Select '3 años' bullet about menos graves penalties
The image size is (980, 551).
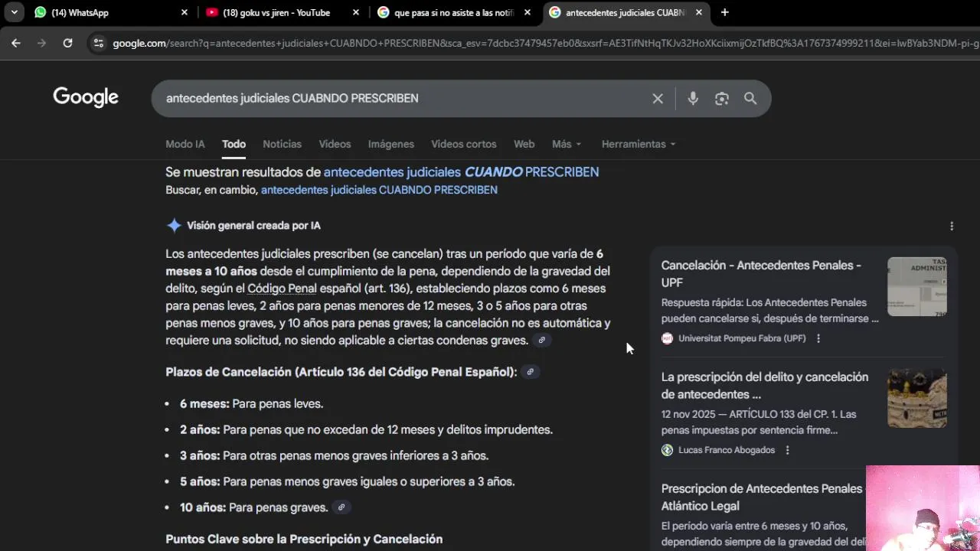[334, 455]
